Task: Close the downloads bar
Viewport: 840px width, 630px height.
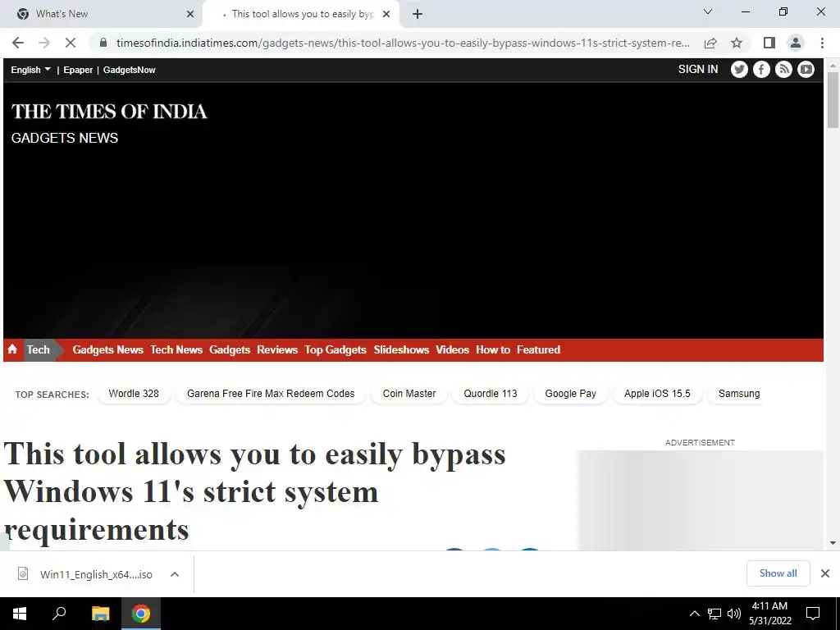Action: (825, 573)
